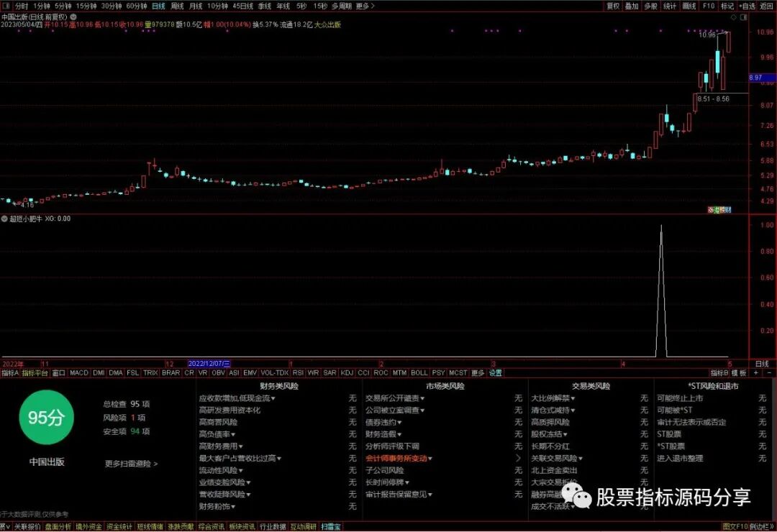Open 指标平台 tab
The height and width of the screenshot is (532, 777).
[x=35, y=372]
